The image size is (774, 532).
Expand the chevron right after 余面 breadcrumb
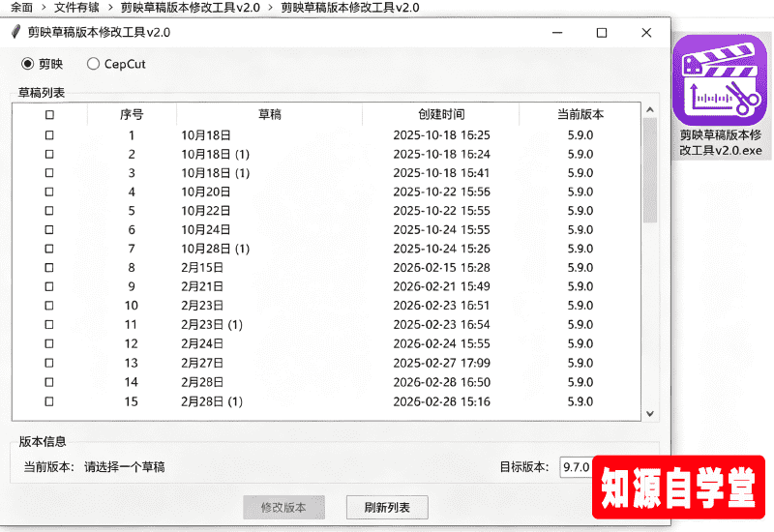[x=44, y=8]
